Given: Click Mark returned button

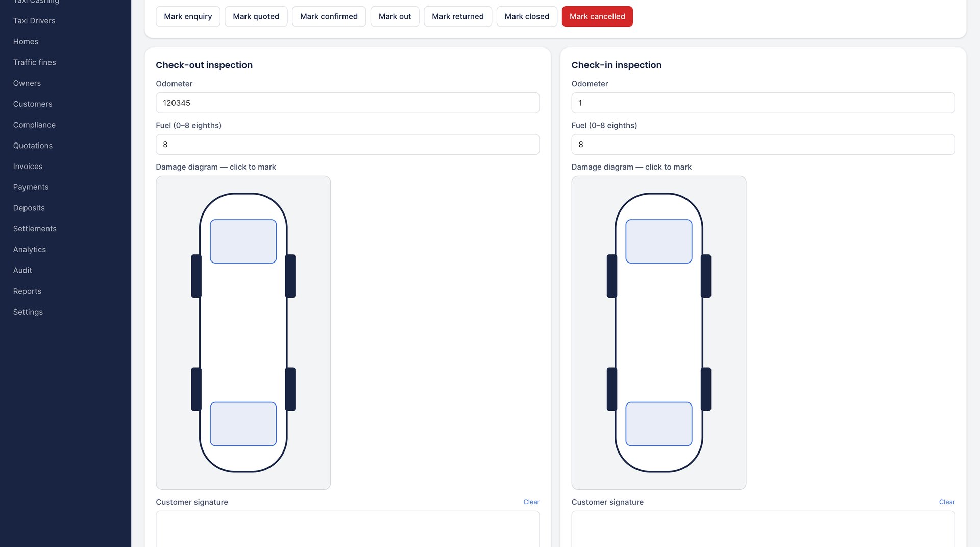Looking at the screenshot, I should click(x=458, y=16).
